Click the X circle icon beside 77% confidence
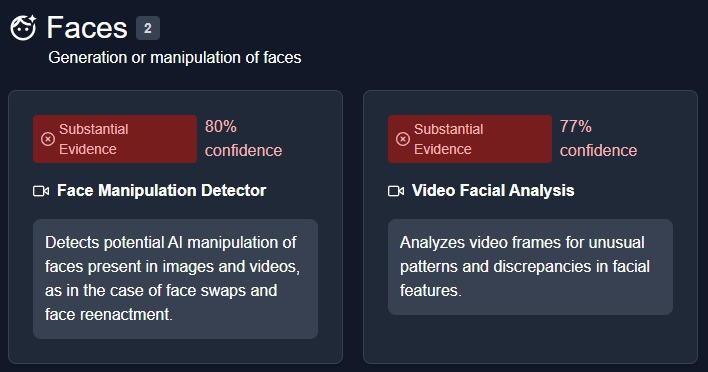Screen dimensions: 708x372 [x=403, y=139]
